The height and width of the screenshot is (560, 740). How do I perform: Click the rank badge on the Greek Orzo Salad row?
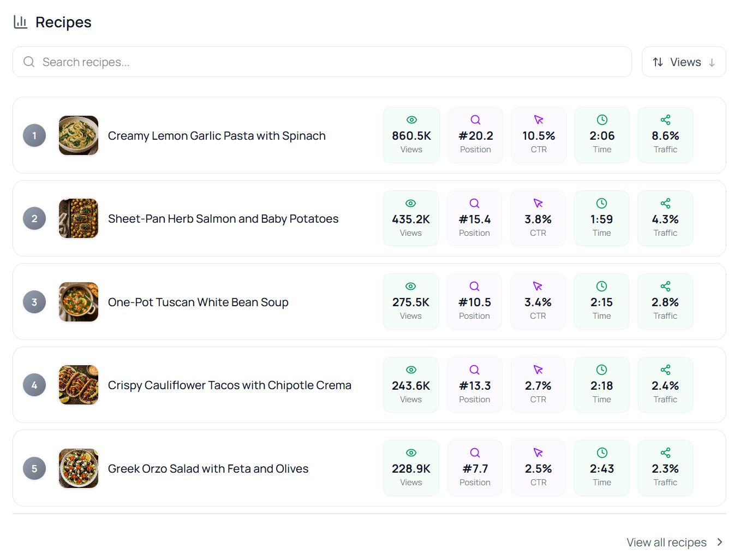point(34,468)
